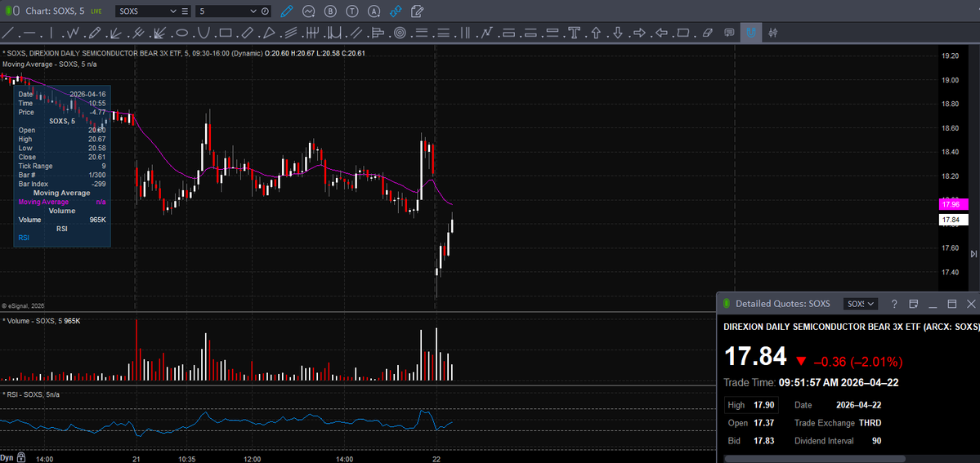Insert a down arrow marker

(618, 33)
